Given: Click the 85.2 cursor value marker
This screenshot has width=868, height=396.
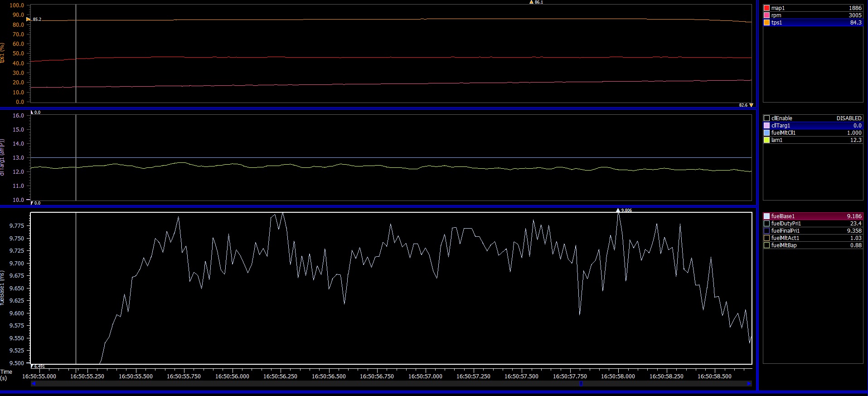Looking at the screenshot, I should click(x=29, y=20).
